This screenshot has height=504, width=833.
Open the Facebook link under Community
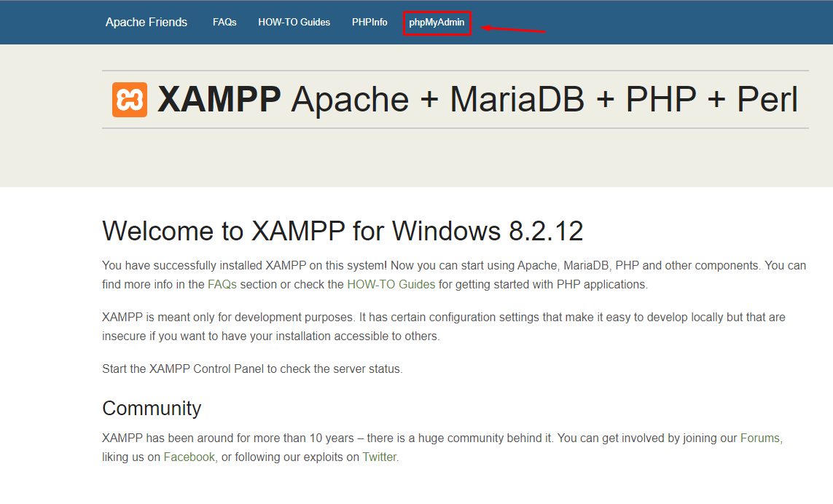click(189, 457)
